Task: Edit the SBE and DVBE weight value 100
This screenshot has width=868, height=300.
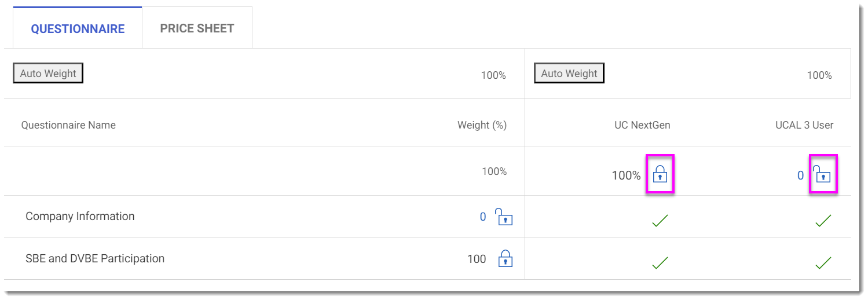Action: (477, 259)
